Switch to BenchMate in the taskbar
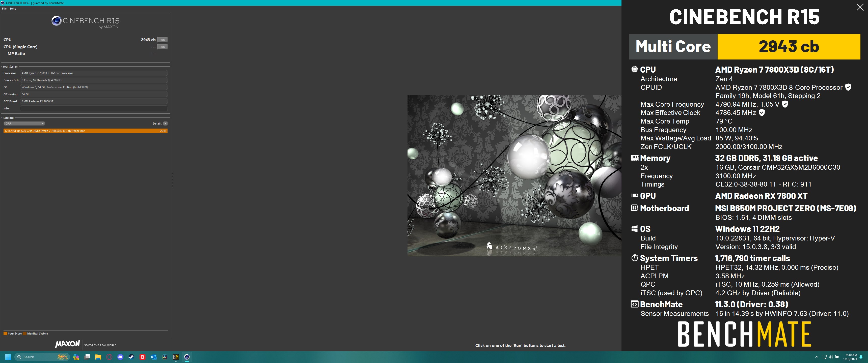This screenshot has height=363, width=868. [x=176, y=357]
